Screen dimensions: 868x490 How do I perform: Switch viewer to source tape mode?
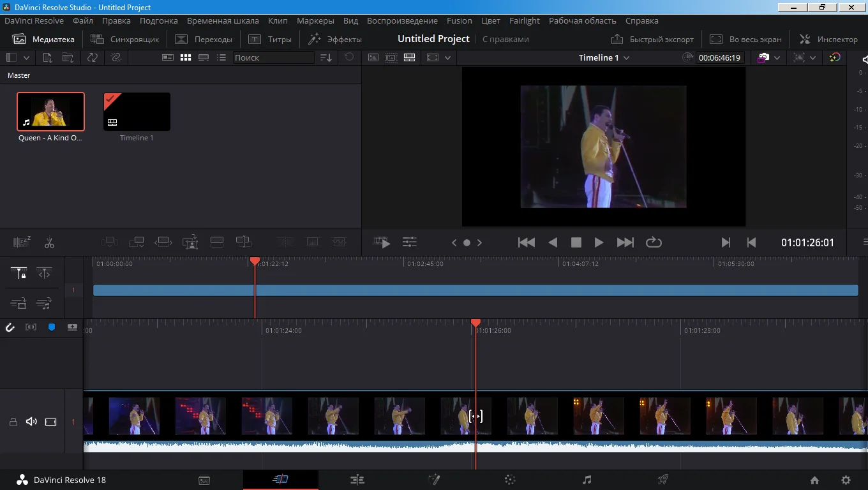pyautogui.click(x=391, y=57)
